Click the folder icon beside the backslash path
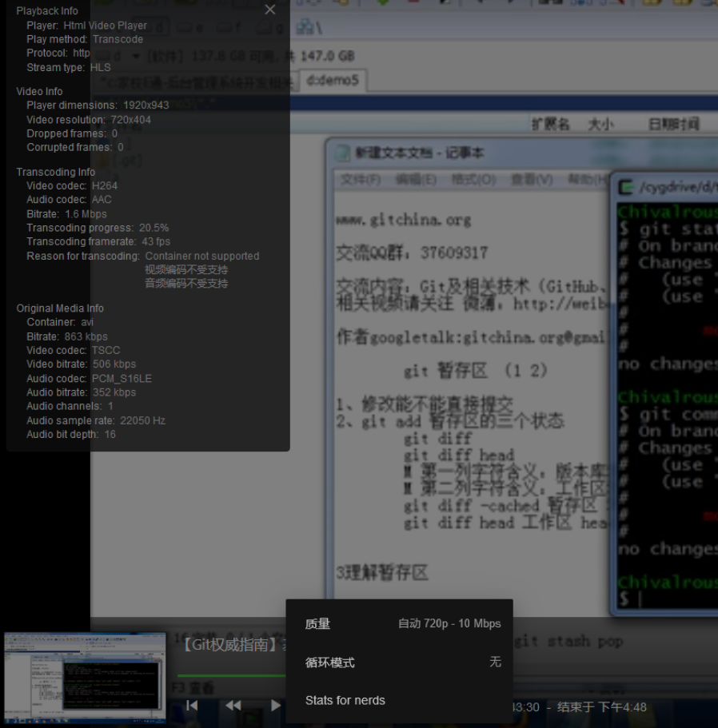Image resolution: width=718 pixels, height=728 pixels. [x=305, y=26]
